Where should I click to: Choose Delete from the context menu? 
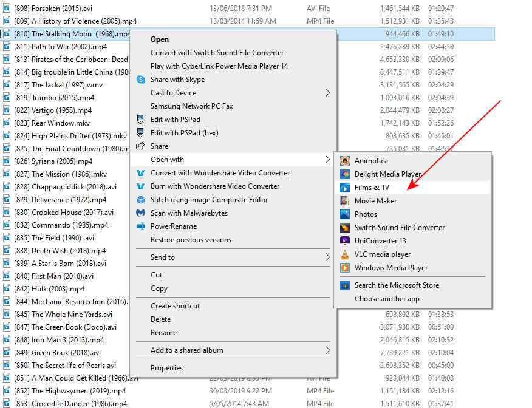(160, 319)
